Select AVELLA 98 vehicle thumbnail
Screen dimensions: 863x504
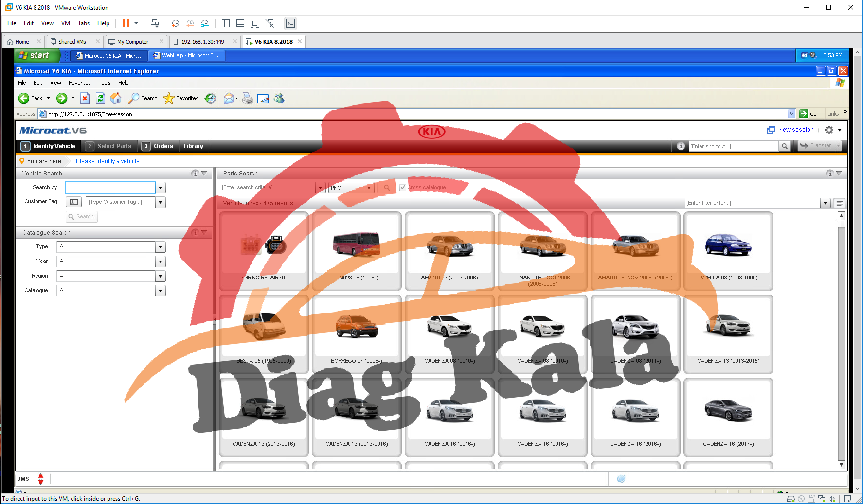(x=728, y=251)
